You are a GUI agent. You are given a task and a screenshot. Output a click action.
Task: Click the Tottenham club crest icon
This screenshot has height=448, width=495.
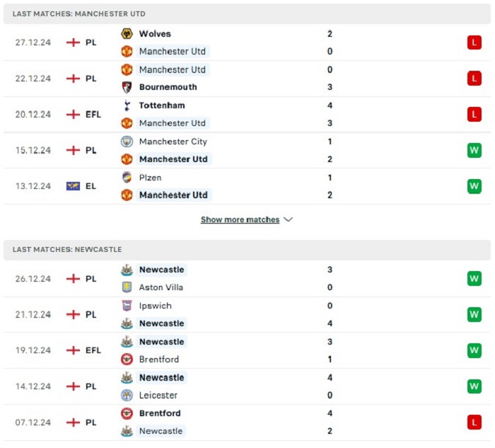point(127,105)
